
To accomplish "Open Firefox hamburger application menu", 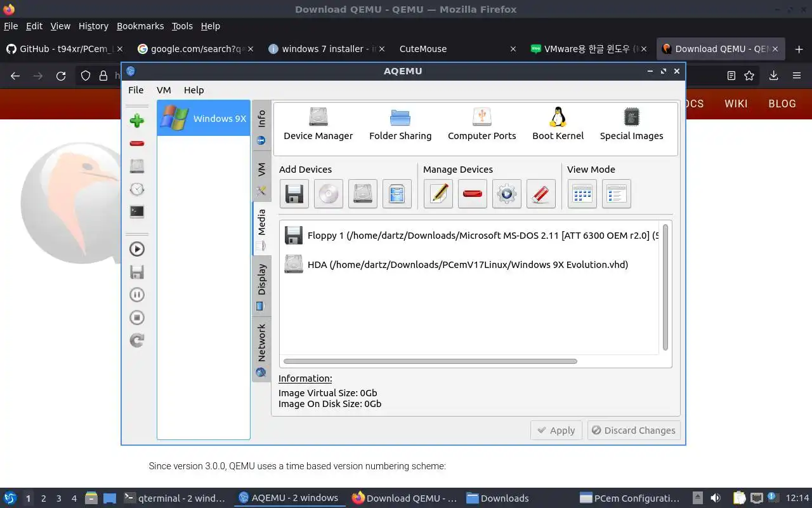I will [x=797, y=76].
